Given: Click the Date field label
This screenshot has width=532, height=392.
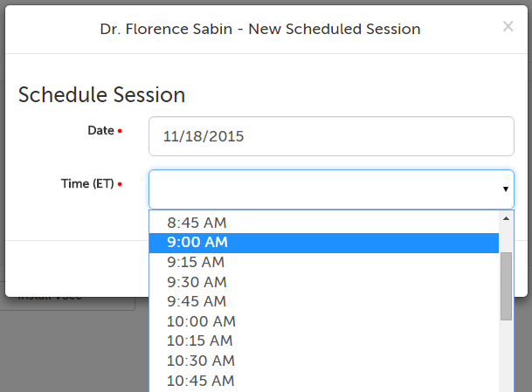Looking at the screenshot, I should 100,131.
